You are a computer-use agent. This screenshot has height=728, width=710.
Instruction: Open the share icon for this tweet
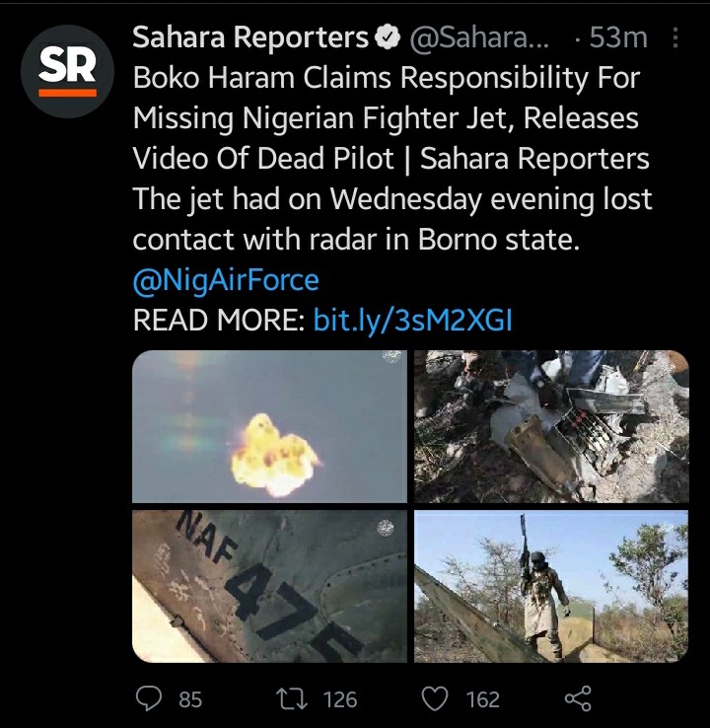coord(578,698)
